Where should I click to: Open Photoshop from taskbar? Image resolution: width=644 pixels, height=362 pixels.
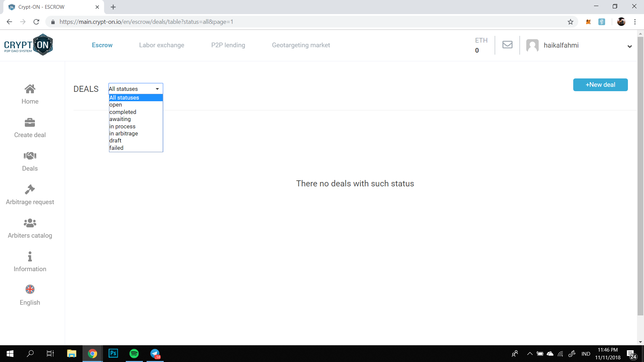pos(113,354)
